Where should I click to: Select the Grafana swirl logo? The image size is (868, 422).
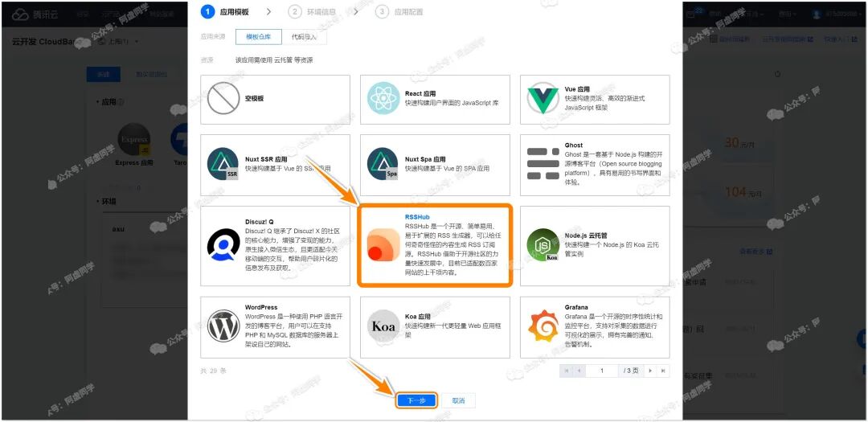pos(543,326)
